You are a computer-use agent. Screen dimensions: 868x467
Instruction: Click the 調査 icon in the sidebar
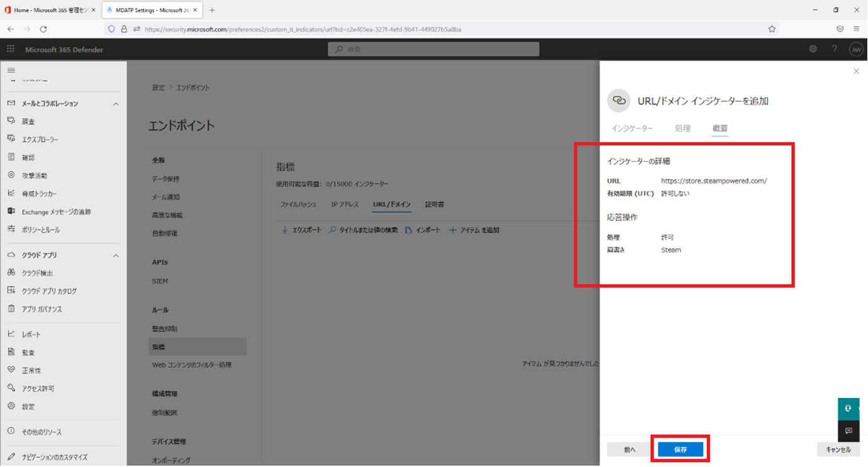[11, 121]
